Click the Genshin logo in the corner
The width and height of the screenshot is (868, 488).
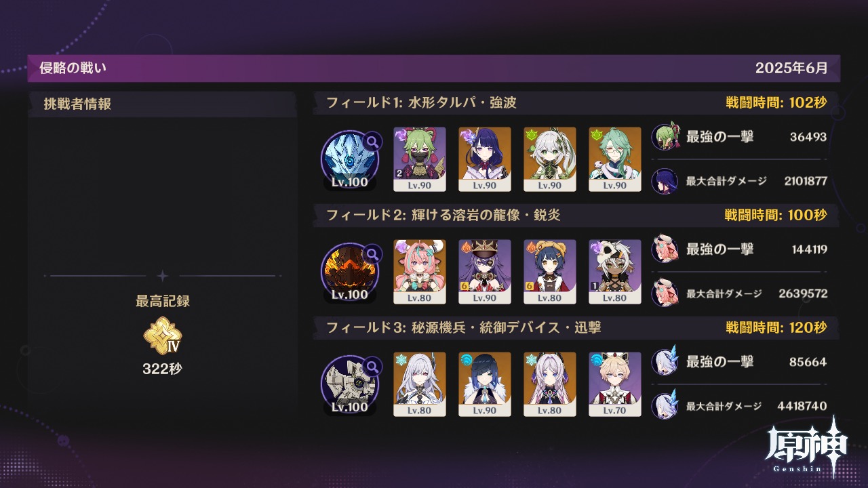click(807, 447)
